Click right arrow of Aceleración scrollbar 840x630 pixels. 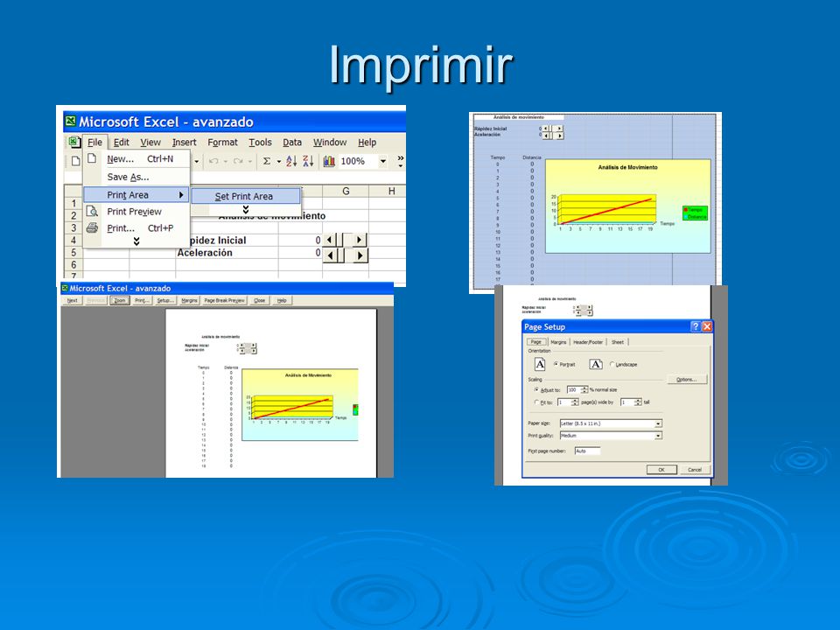click(360, 255)
